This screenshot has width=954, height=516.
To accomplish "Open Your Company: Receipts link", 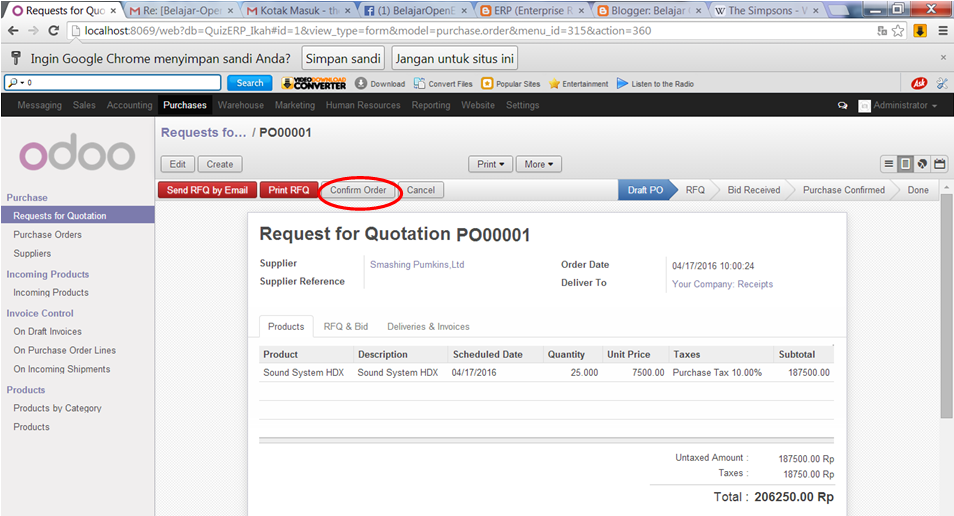I will (723, 284).
